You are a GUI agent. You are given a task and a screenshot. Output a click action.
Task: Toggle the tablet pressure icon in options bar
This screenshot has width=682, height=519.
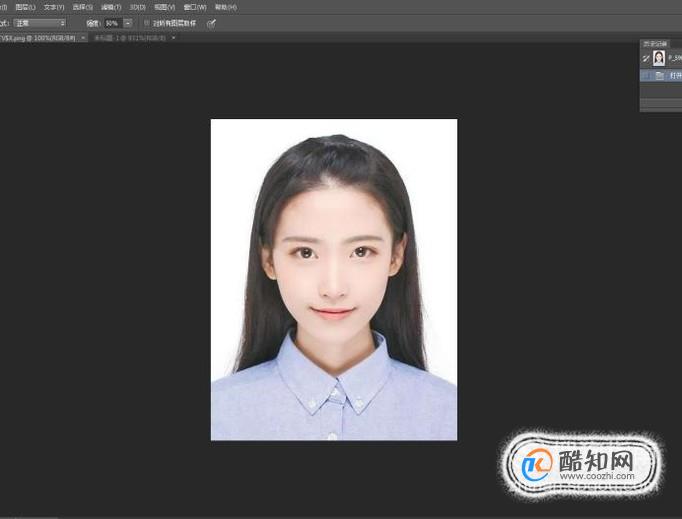[x=211, y=23]
